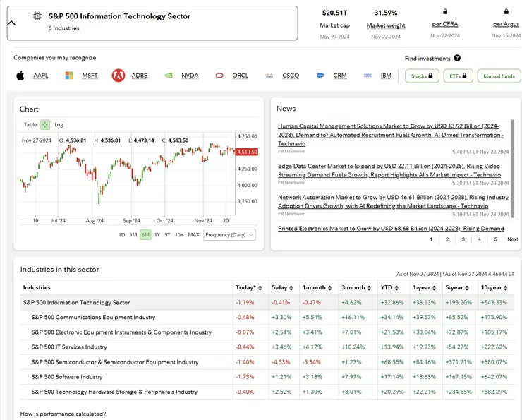Go to news page 2
Screen dimensions: 522x420
pos(447,239)
